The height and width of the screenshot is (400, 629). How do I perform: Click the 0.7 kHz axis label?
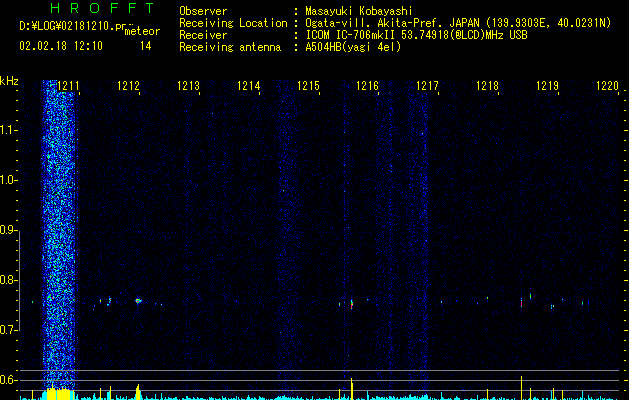(8, 330)
